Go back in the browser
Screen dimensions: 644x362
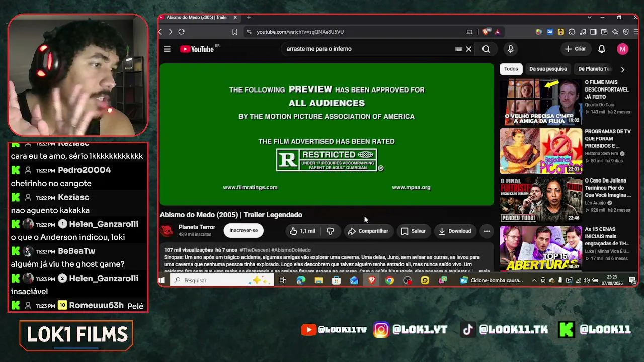pos(160,32)
